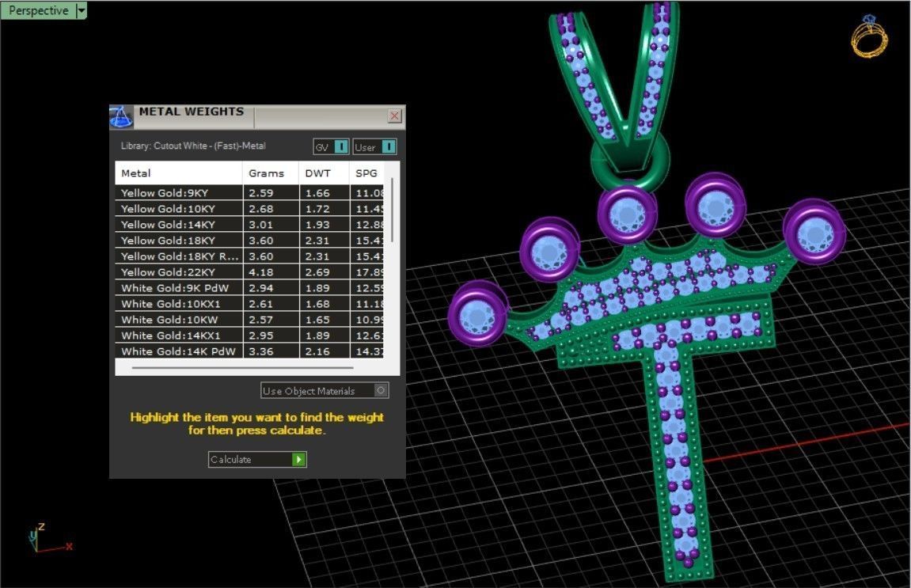Select the Yellow Gold:10KY row

click(249, 209)
